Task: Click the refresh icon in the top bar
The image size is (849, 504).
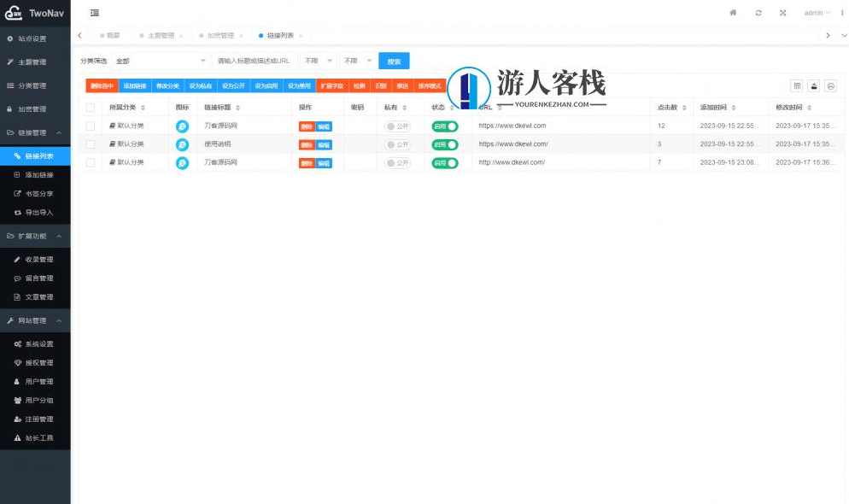Action: 758,13
